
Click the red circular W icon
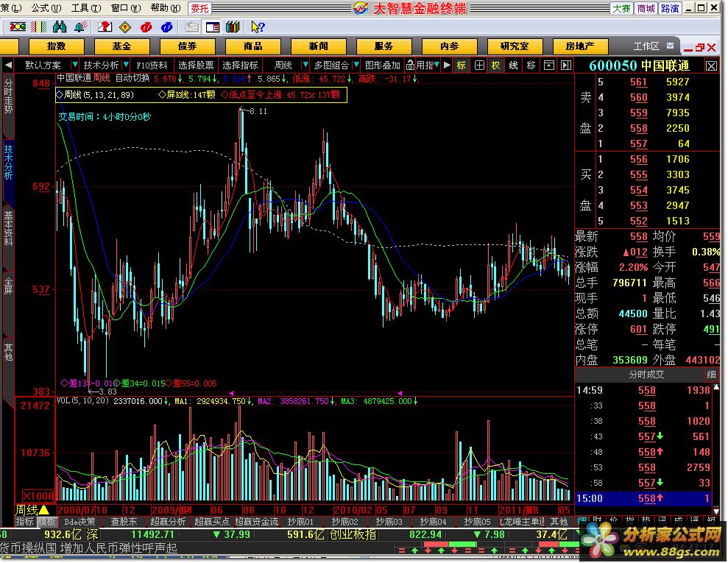pos(146,27)
